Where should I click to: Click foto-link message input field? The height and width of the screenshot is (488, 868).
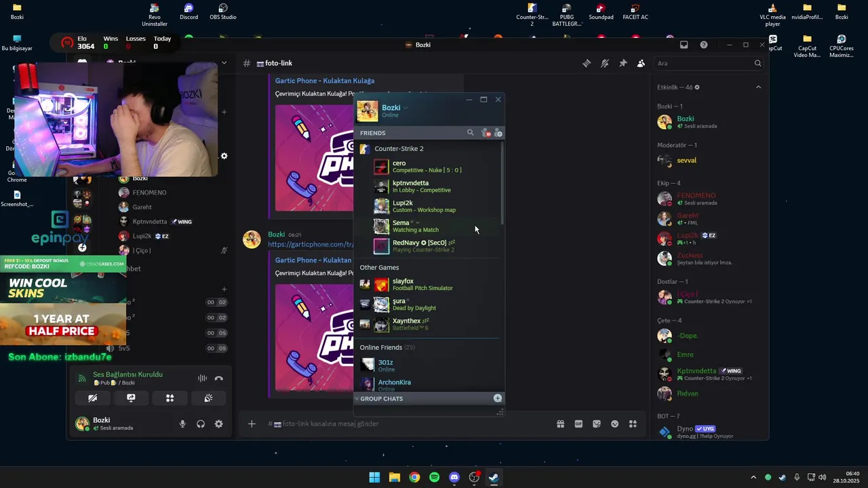tap(407, 424)
